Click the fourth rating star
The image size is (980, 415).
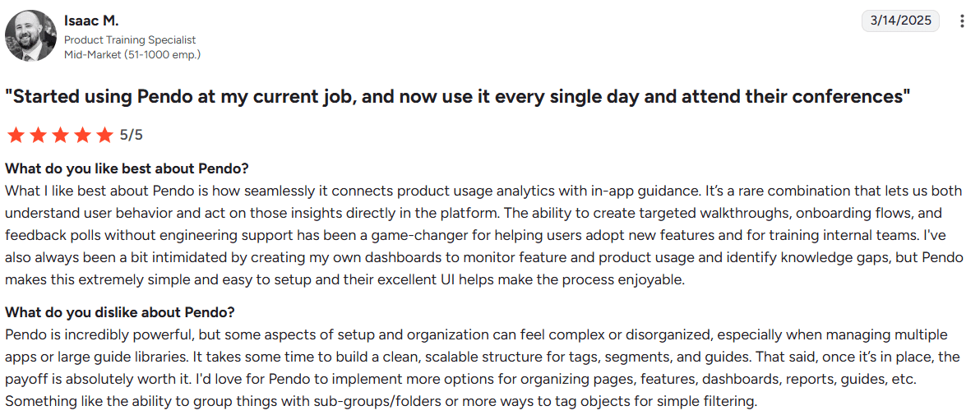[x=82, y=135]
